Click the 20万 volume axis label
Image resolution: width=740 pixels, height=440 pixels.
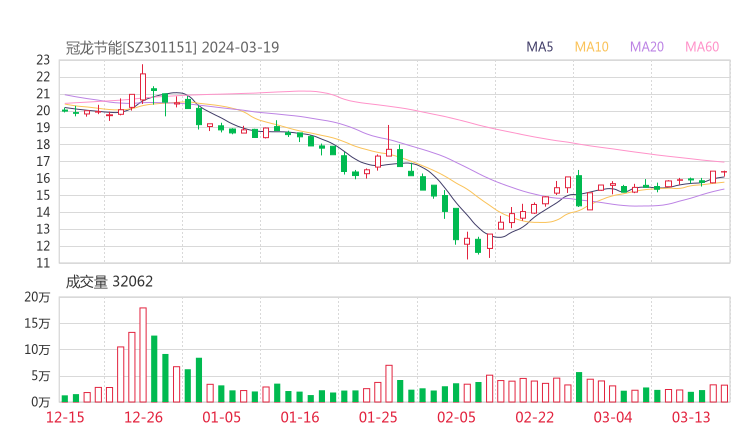[37, 297]
